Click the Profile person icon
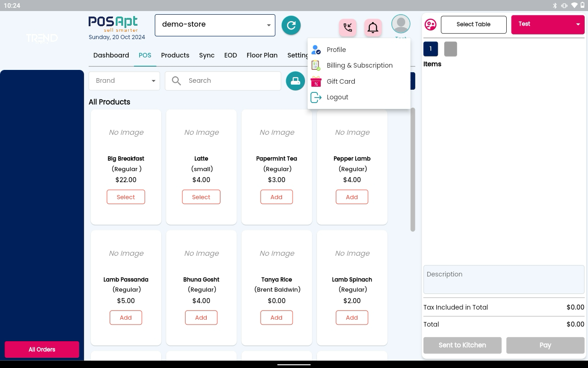The height and width of the screenshot is (368, 588). pos(316,50)
